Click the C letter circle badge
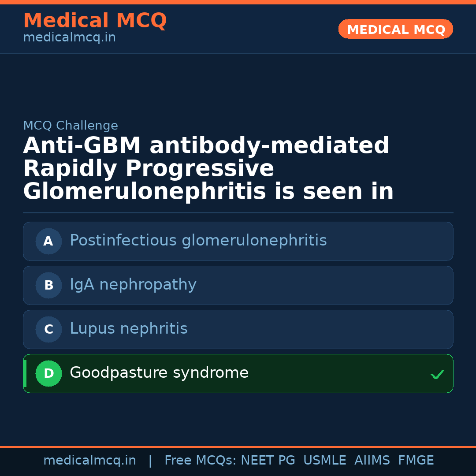 (48, 329)
